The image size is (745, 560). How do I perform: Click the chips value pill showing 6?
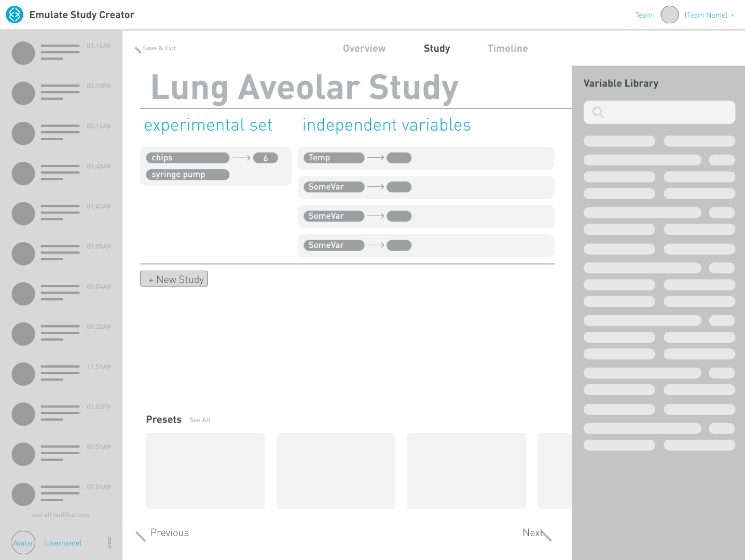pos(266,158)
